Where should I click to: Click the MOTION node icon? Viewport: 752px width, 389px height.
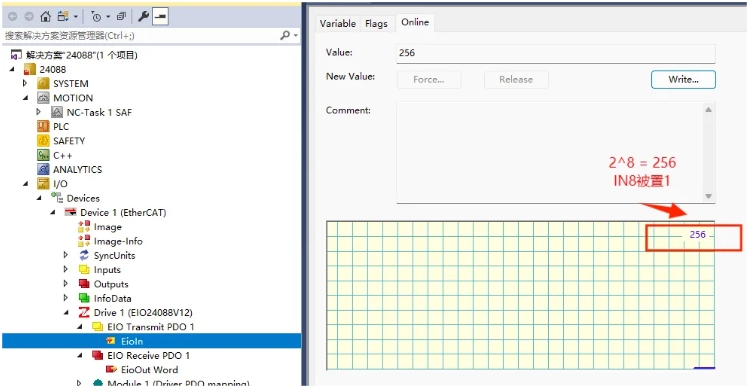pyautogui.click(x=44, y=98)
